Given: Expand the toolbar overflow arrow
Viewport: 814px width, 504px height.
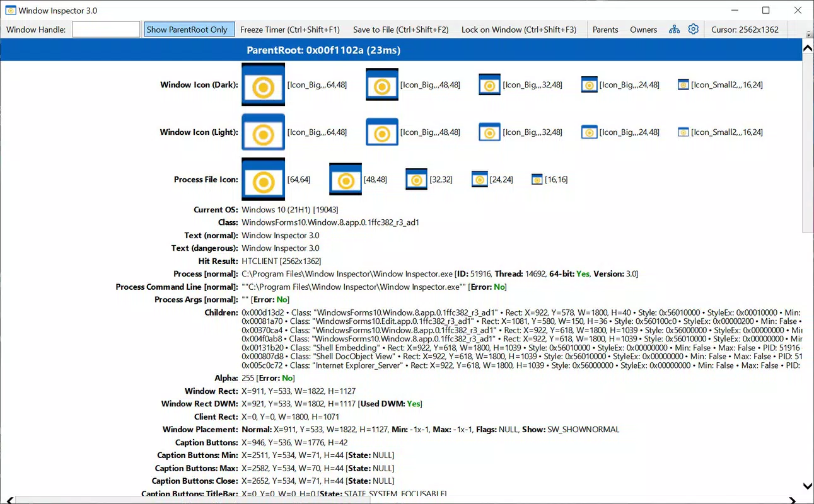Looking at the screenshot, I should tap(808, 34).
